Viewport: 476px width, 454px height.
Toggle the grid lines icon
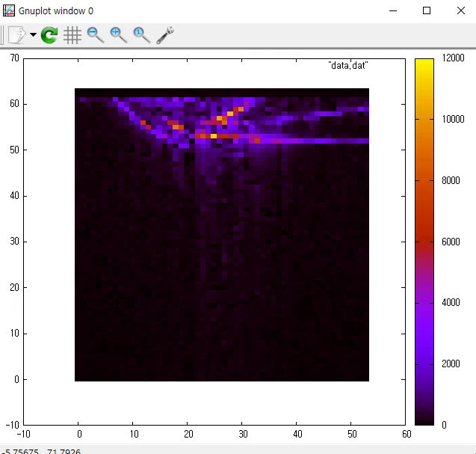72,35
